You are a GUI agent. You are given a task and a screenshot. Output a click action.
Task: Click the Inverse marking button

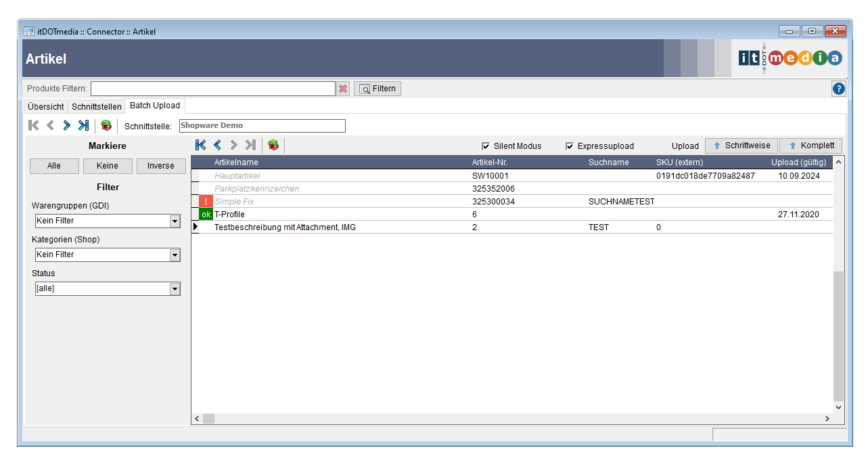click(x=161, y=166)
